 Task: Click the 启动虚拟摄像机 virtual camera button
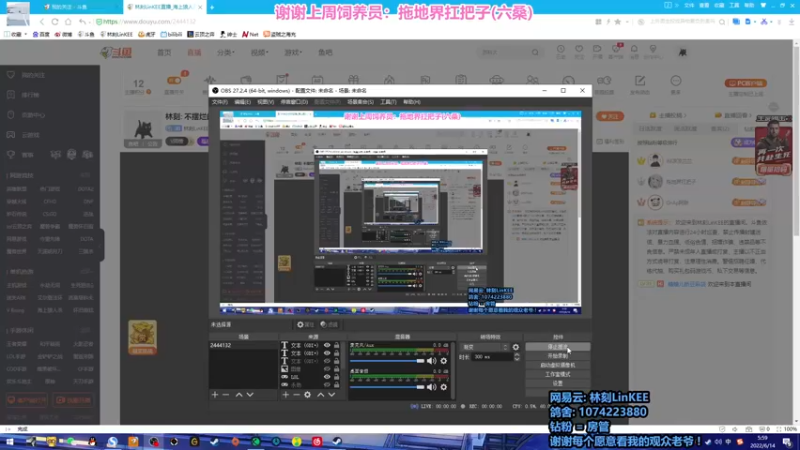[x=558, y=365]
